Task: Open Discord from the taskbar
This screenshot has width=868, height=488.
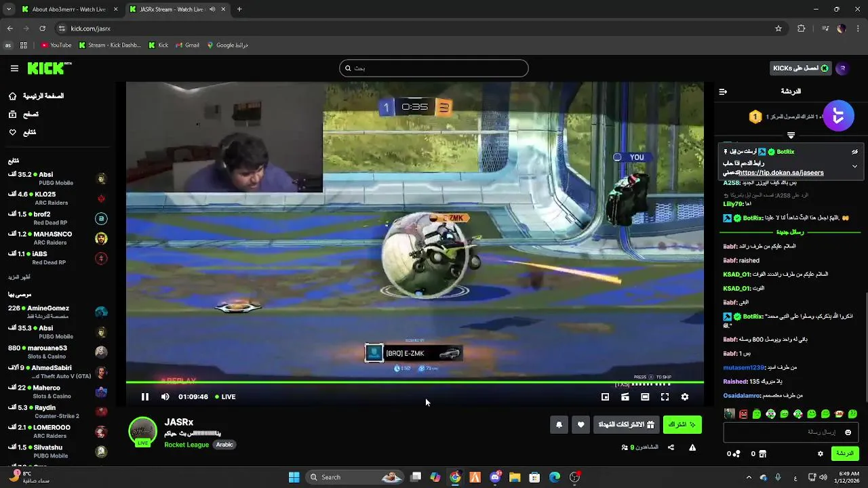Action: [x=495, y=477]
